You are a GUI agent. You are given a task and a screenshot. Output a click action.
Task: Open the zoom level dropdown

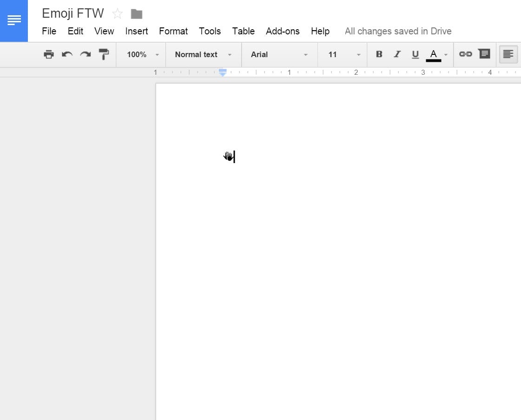pos(141,54)
